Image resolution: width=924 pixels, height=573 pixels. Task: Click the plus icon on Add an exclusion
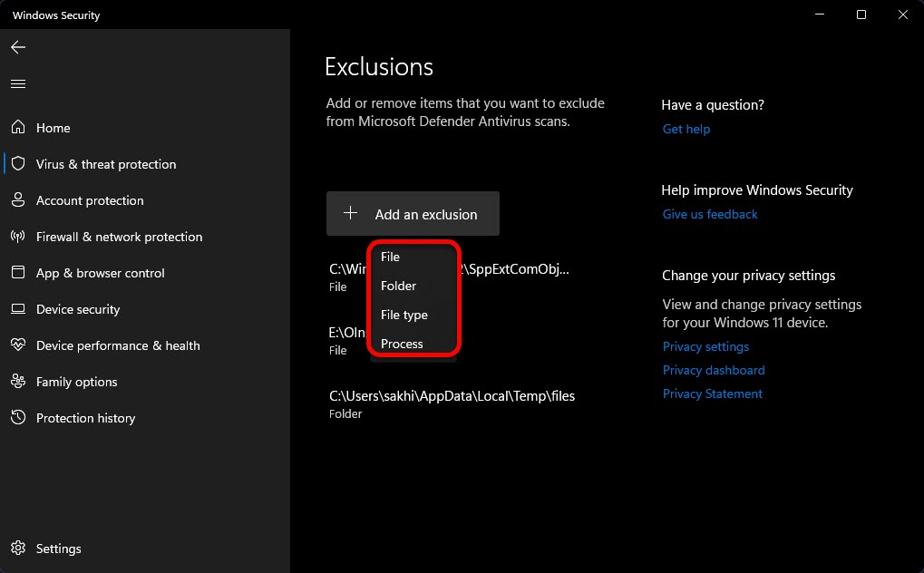click(x=351, y=213)
